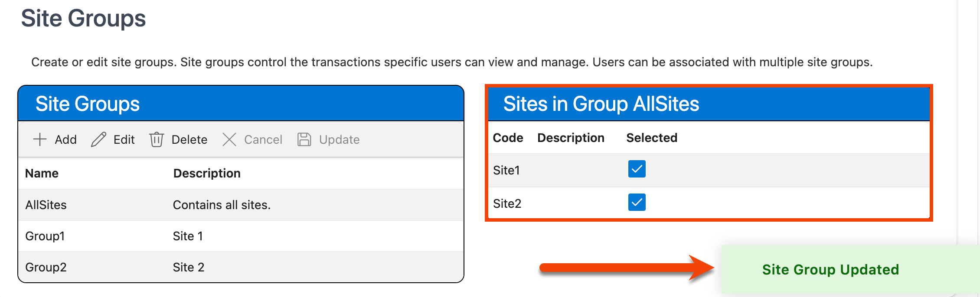Click the Edit pencil icon
Screen dimensions: 980x297
coord(98,139)
